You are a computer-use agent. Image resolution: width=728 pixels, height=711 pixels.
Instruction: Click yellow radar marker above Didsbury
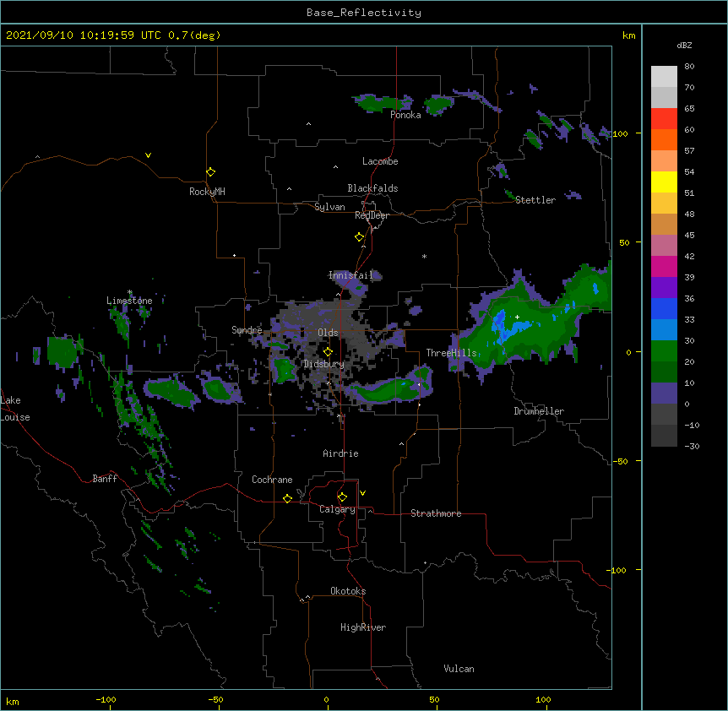point(328,351)
